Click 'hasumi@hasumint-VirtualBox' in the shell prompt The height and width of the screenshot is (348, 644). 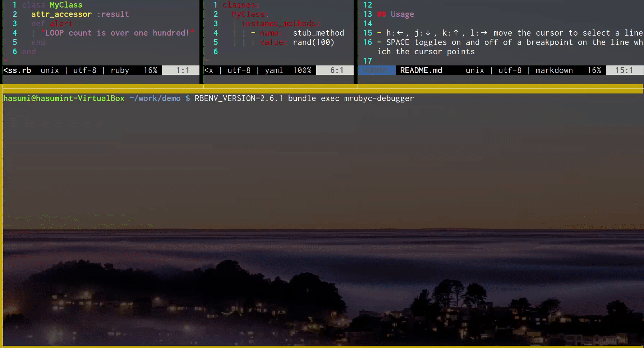pos(64,99)
